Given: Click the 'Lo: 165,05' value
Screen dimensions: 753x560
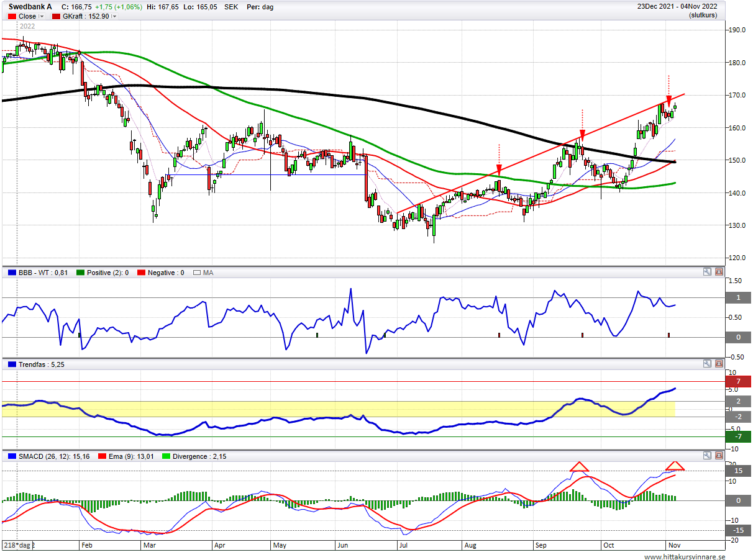Looking at the screenshot, I should coord(199,7).
